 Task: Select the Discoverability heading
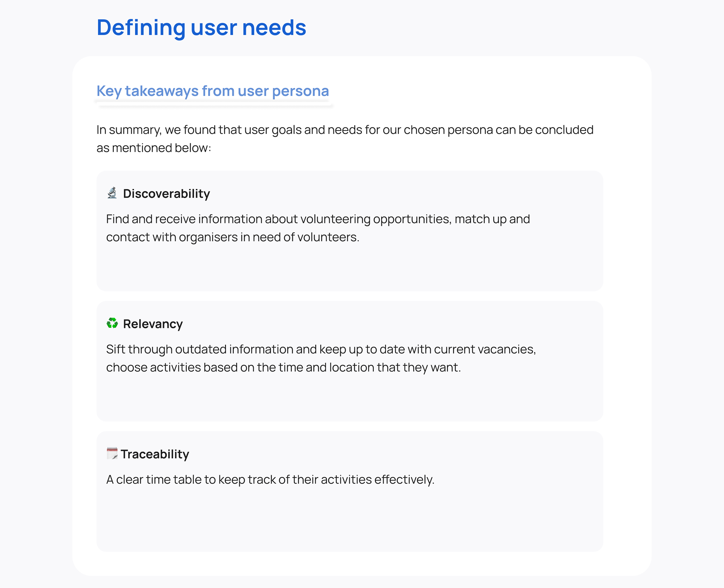(166, 194)
